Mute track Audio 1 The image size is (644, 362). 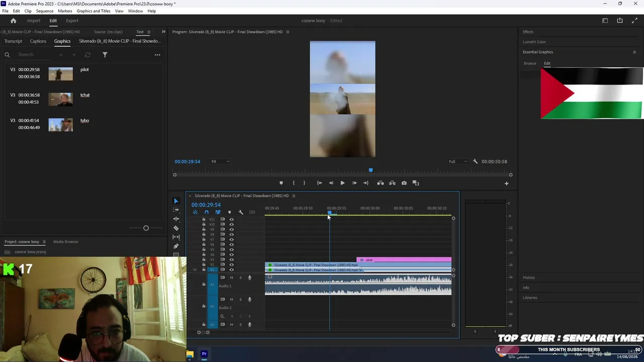point(231,278)
